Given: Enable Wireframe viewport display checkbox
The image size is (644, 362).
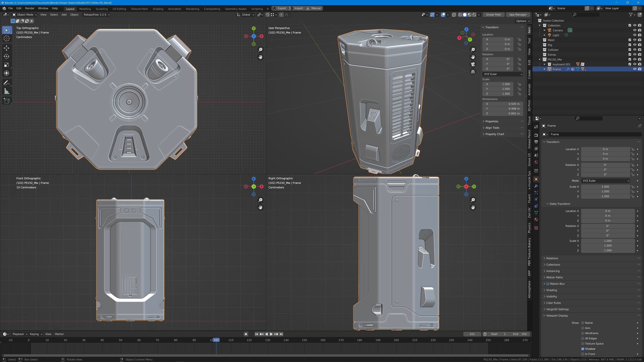Looking at the screenshot, I should coord(583,334).
